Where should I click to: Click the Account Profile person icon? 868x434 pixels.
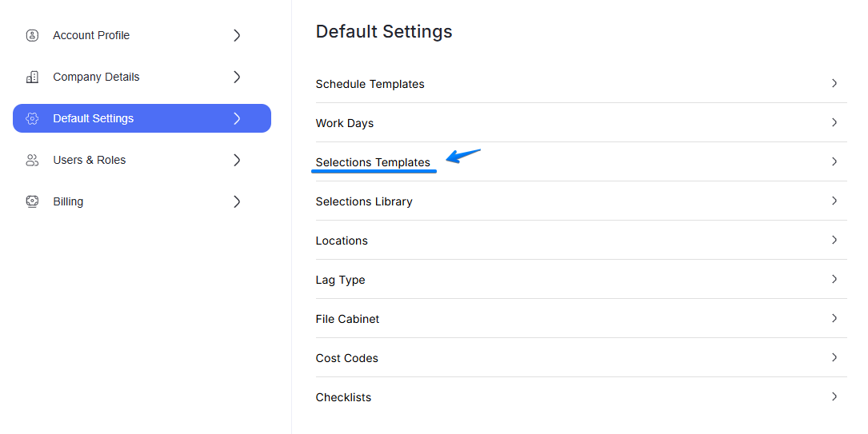tap(32, 35)
